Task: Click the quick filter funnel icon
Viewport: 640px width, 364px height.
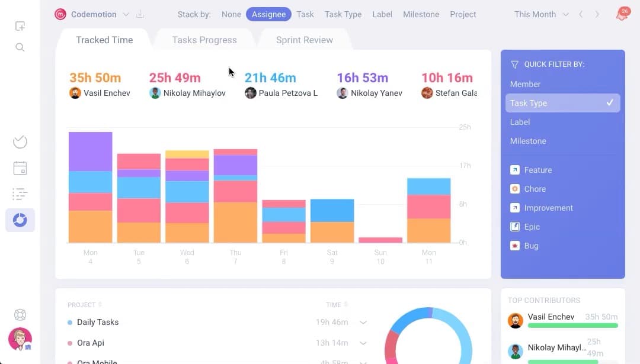Action: pyautogui.click(x=515, y=65)
